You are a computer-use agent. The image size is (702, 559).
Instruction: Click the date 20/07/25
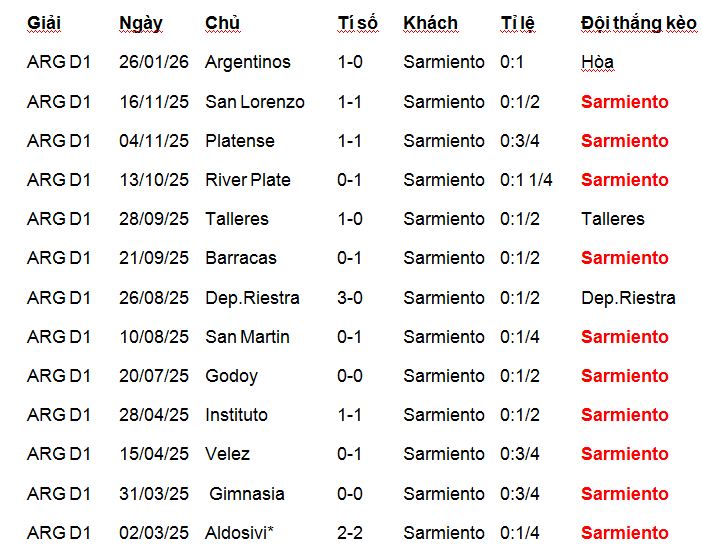coord(153,376)
